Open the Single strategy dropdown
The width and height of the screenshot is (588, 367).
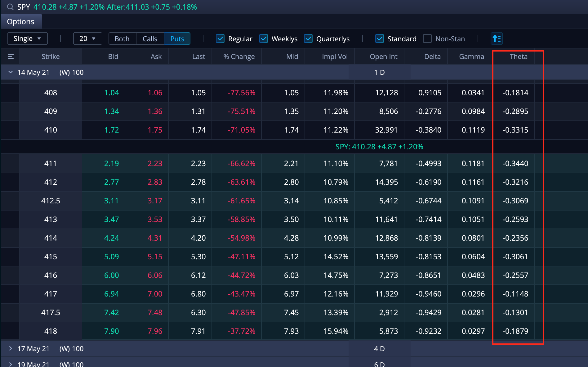click(27, 39)
